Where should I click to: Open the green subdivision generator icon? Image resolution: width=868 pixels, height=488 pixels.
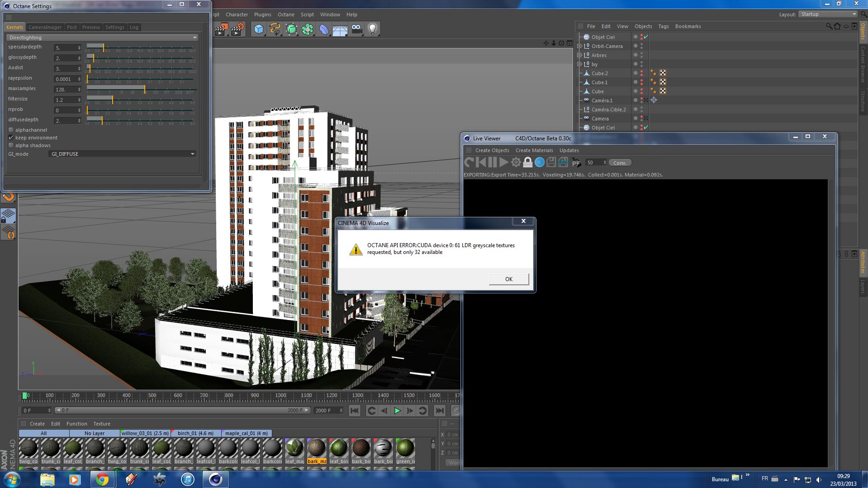pos(292,29)
